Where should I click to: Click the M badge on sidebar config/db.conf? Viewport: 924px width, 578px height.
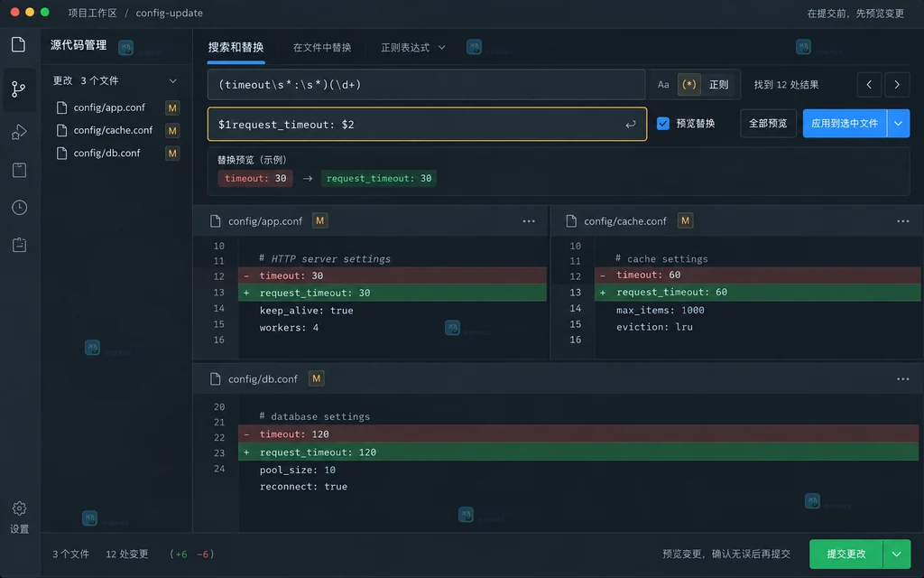(172, 154)
